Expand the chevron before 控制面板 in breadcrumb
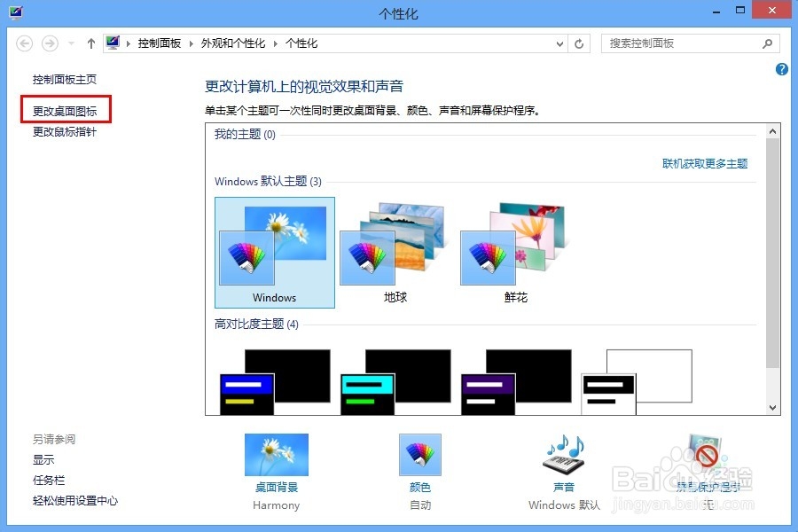 click(x=129, y=43)
